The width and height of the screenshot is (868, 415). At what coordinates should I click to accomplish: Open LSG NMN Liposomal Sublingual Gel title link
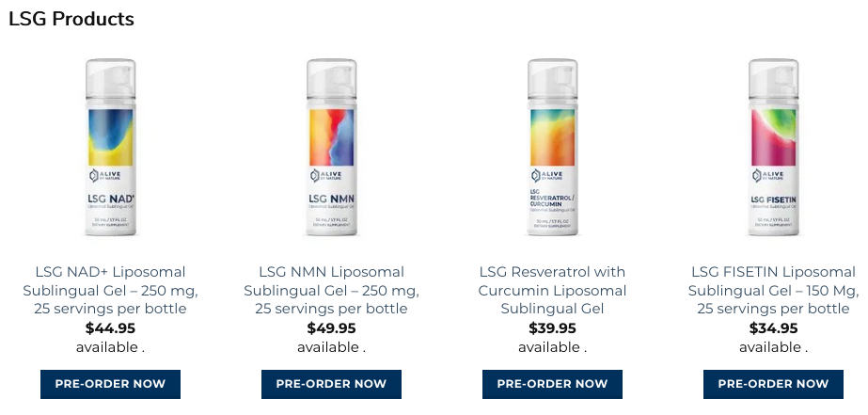click(x=331, y=291)
